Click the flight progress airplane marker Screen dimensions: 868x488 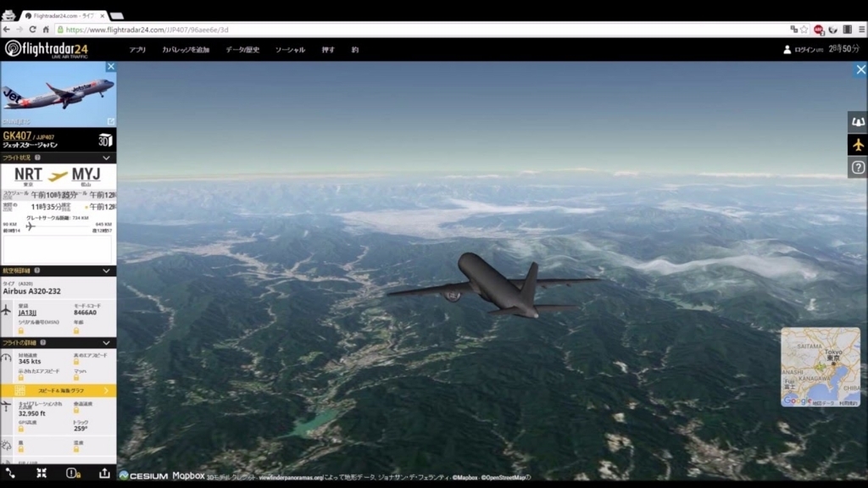[31, 226]
